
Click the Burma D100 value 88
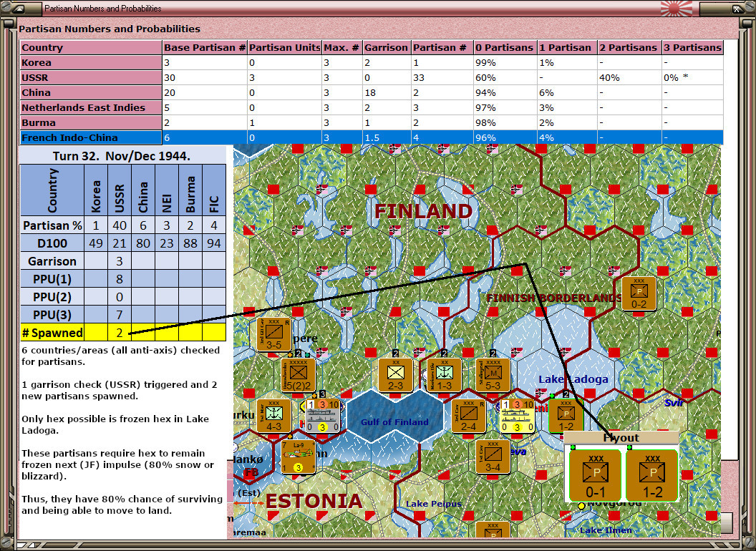click(x=190, y=243)
